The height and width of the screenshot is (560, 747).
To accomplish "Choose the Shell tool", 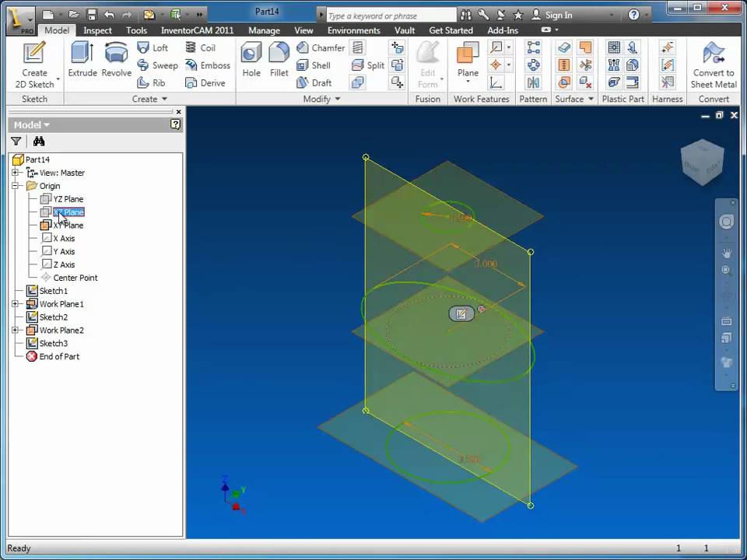I will tap(313, 65).
